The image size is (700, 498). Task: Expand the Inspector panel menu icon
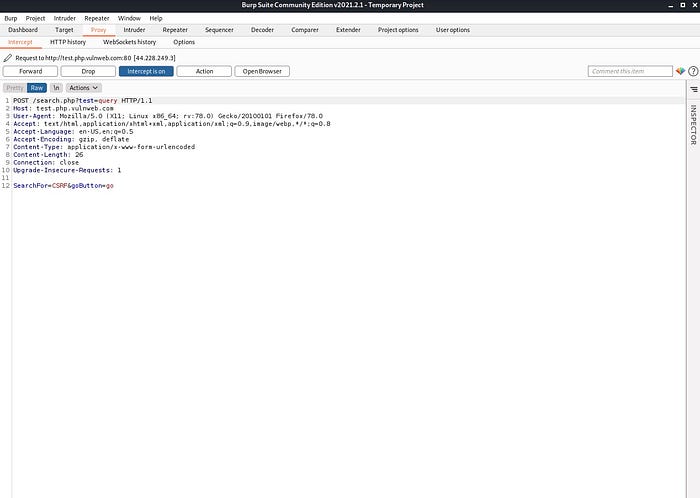point(694,89)
